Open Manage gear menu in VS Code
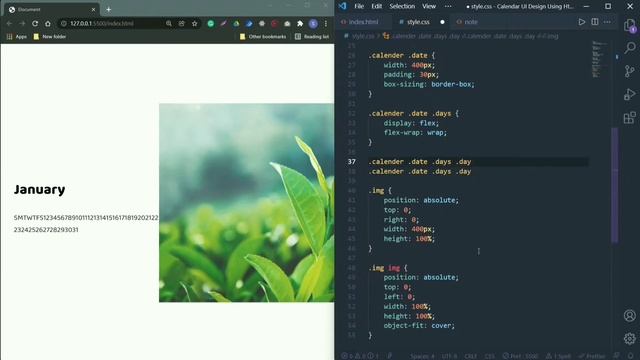640x360 pixels. coord(630,338)
